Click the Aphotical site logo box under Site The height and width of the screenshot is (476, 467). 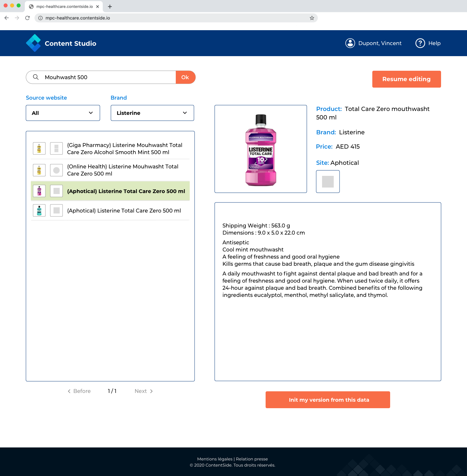coord(328,182)
